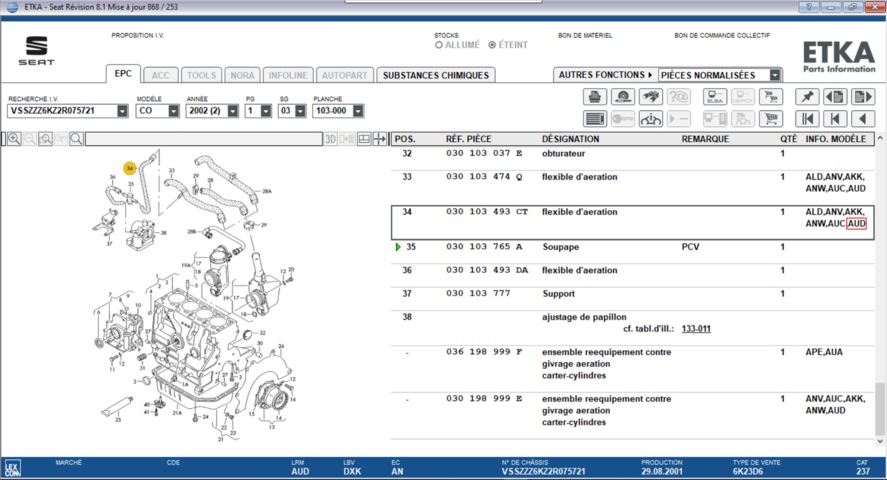887x480 pixels.
Task: Click the DÉSIGNATION column header
Action: [570, 139]
